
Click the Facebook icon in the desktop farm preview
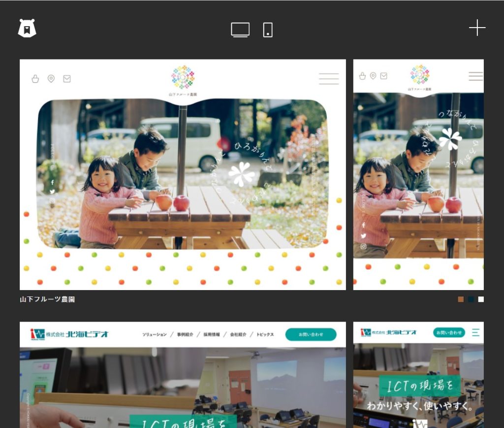52,182
